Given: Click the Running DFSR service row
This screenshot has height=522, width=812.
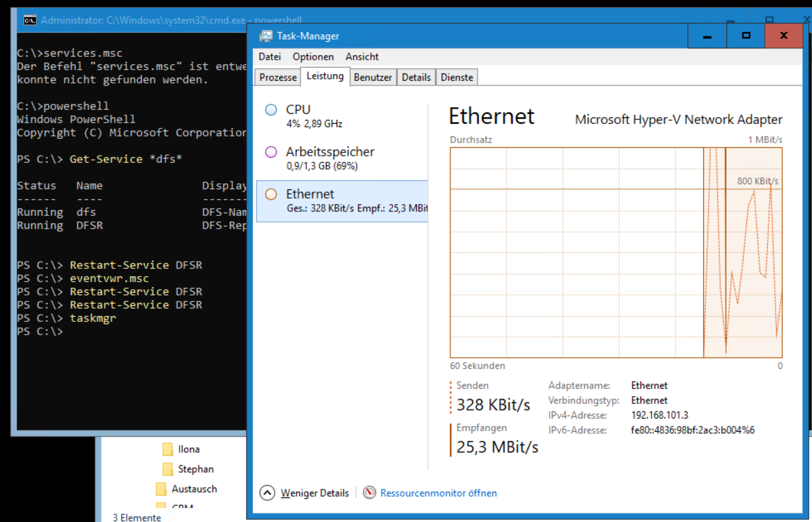Looking at the screenshot, I should [132, 225].
